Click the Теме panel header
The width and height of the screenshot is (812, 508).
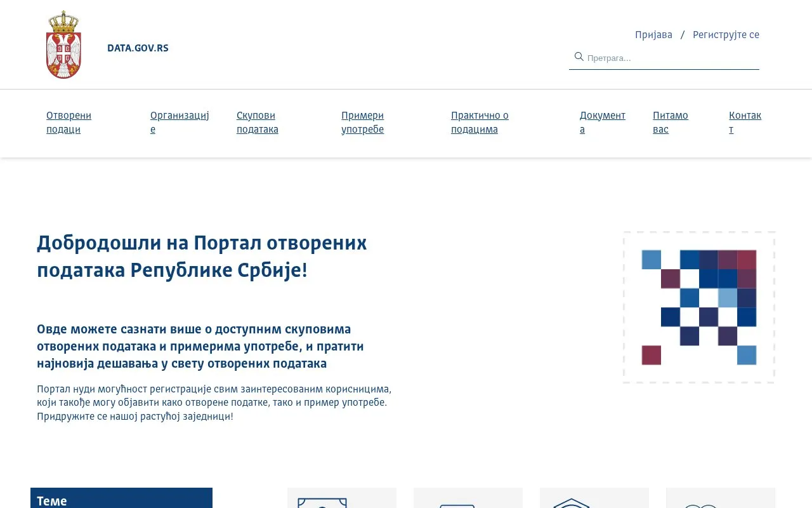coord(121,498)
